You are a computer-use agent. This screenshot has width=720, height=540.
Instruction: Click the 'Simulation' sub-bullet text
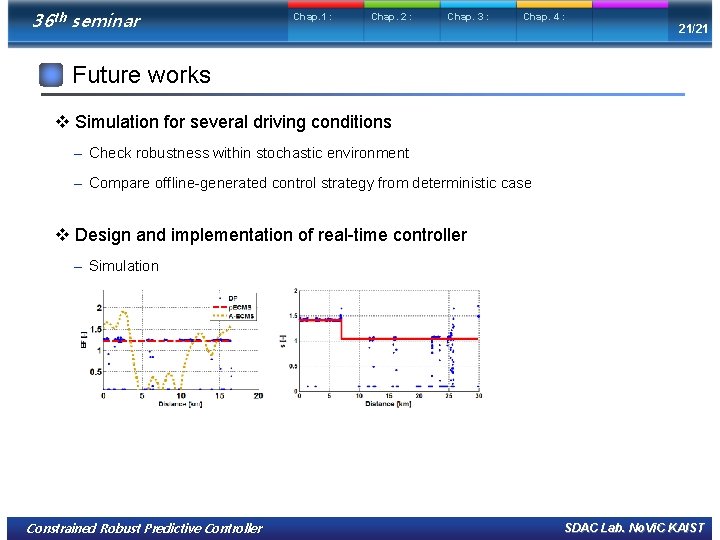[124, 266]
